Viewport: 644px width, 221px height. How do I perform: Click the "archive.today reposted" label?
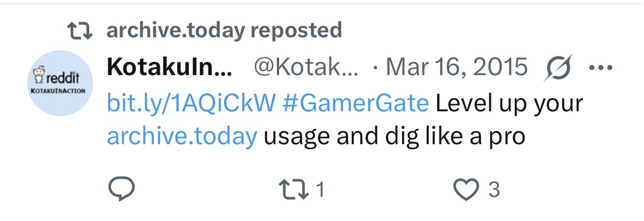(224, 30)
